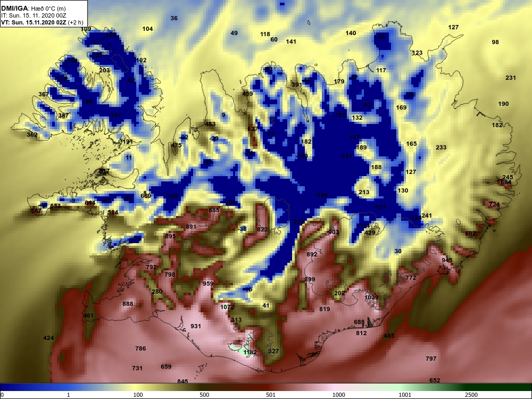
Task: Click the offshore value '231' in the northeast
Action: tap(511, 77)
